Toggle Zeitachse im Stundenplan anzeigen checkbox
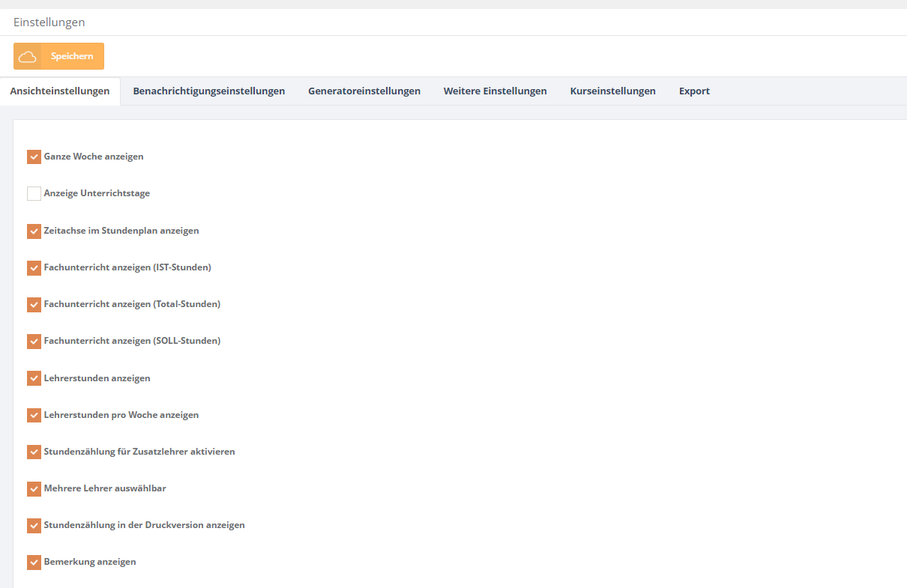 click(34, 231)
